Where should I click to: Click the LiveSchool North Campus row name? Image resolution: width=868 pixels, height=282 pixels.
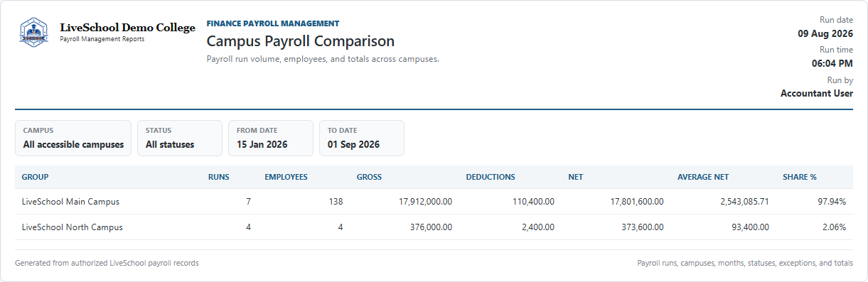(73, 227)
